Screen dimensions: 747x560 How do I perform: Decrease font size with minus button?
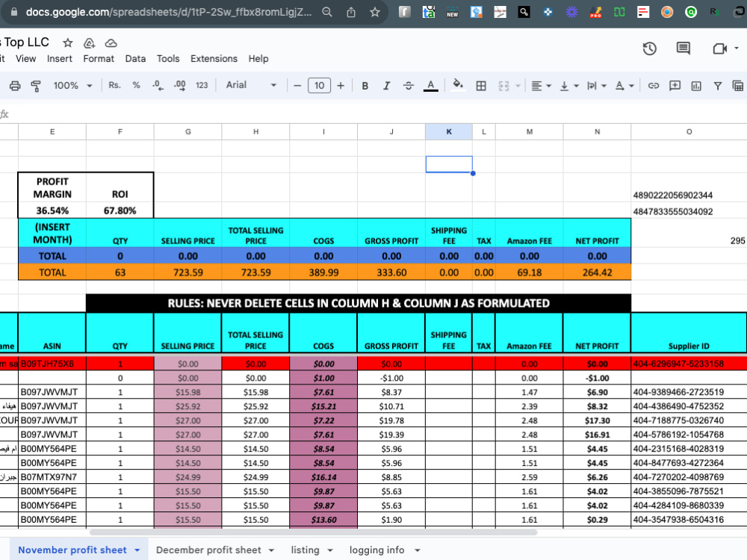point(297,86)
